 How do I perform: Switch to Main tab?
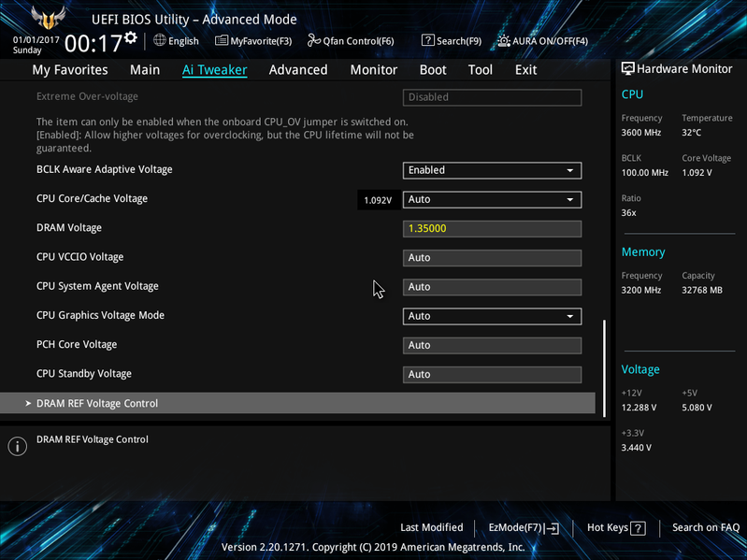[x=145, y=70]
